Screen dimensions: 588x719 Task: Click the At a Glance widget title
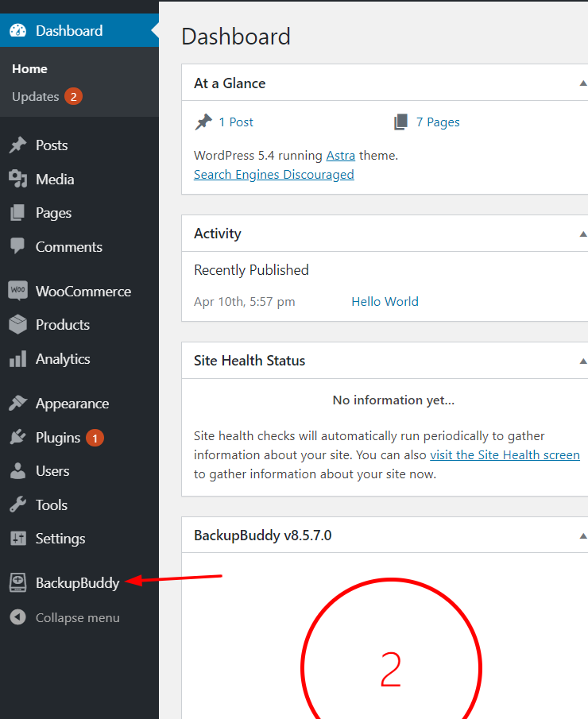click(230, 83)
